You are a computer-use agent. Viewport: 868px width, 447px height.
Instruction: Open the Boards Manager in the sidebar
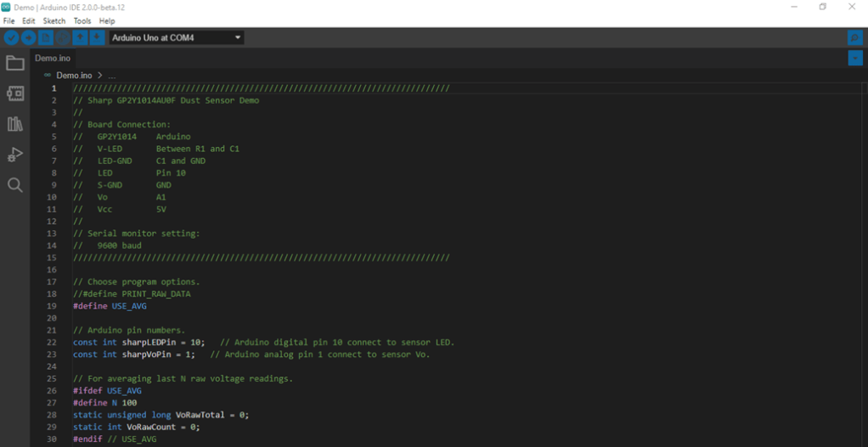coord(14,93)
